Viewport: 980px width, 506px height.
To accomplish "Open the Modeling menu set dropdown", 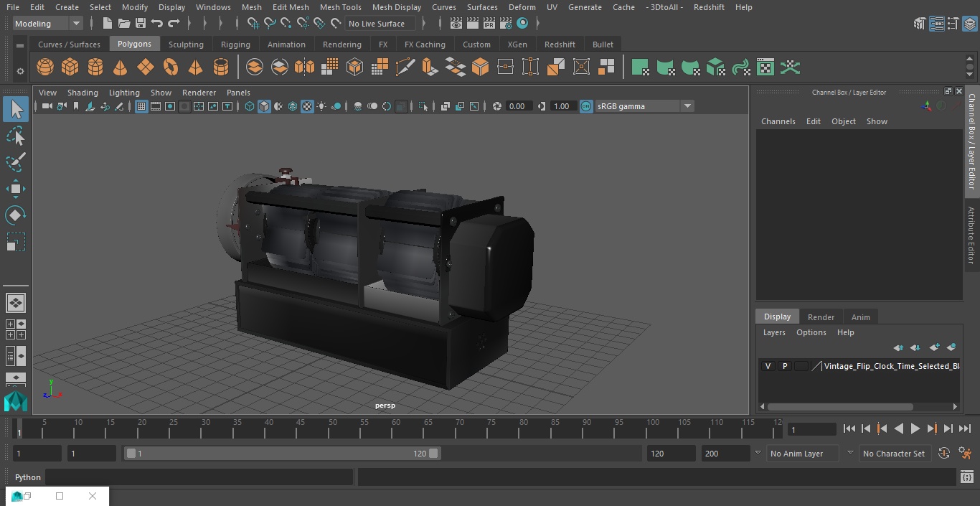I will tap(48, 24).
